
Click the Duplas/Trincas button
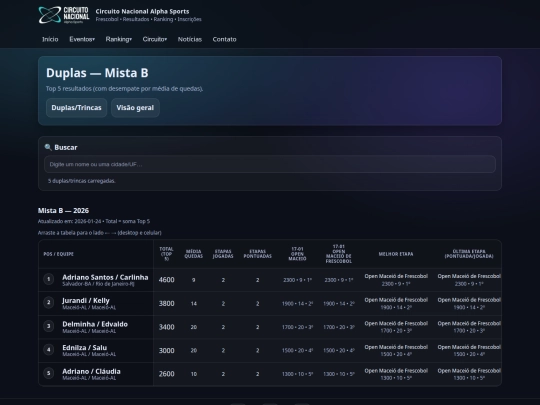click(76, 108)
